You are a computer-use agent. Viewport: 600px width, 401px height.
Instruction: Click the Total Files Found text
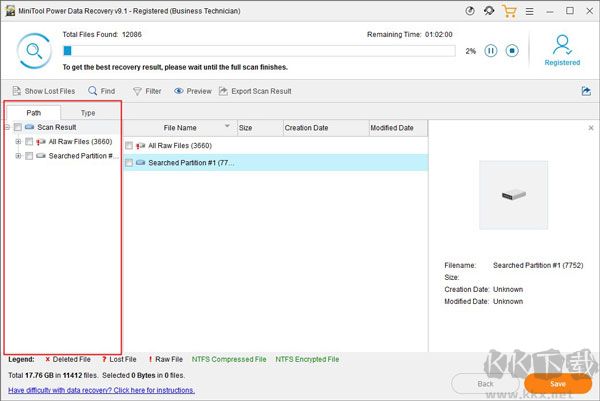point(102,34)
